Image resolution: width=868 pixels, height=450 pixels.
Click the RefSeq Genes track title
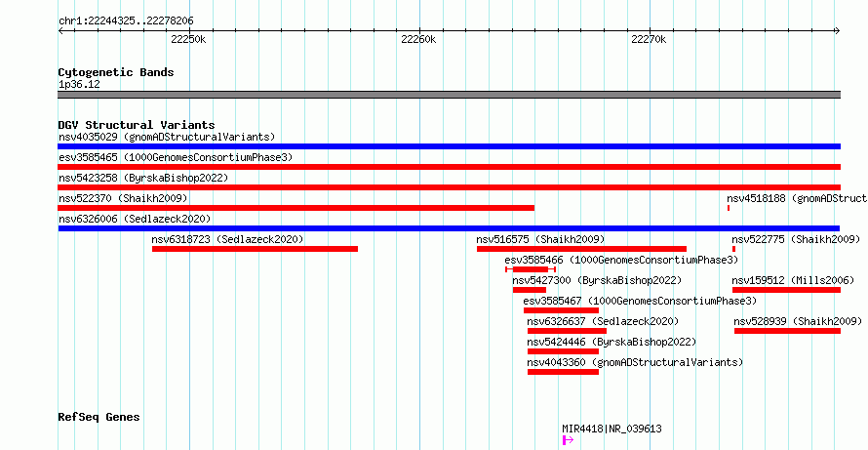pyautogui.click(x=99, y=417)
